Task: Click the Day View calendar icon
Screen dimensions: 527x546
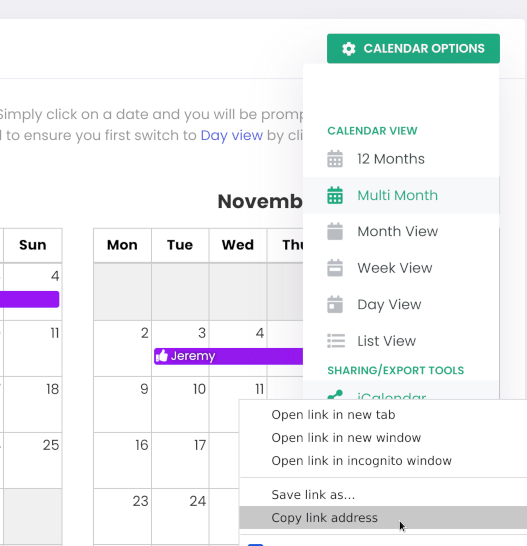Action: [x=335, y=304]
